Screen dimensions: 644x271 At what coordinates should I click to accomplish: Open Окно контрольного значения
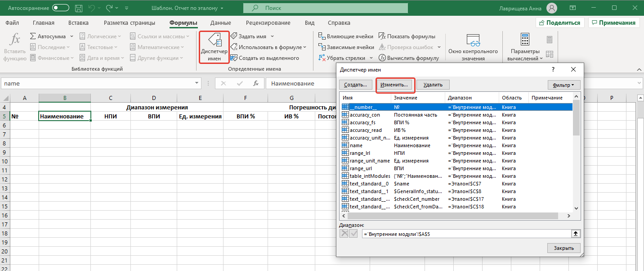pos(473,47)
